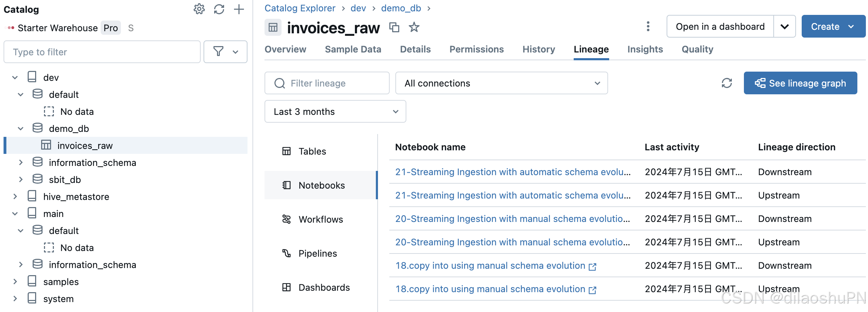868x312 pixels.
Task: Open catalog settings gear icon
Action: (x=199, y=9)
